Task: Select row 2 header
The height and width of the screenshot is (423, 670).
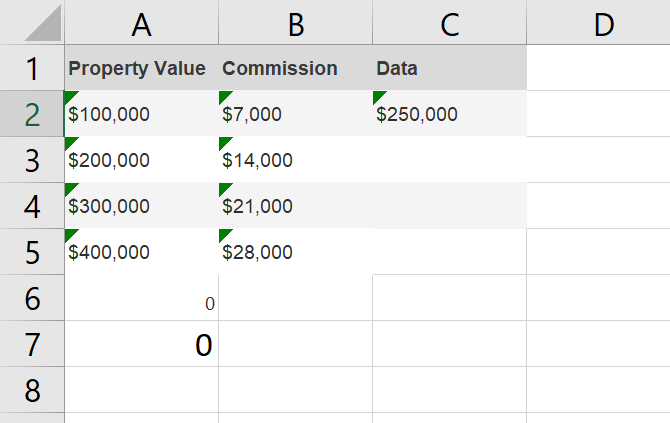Action: click(32, 114)
